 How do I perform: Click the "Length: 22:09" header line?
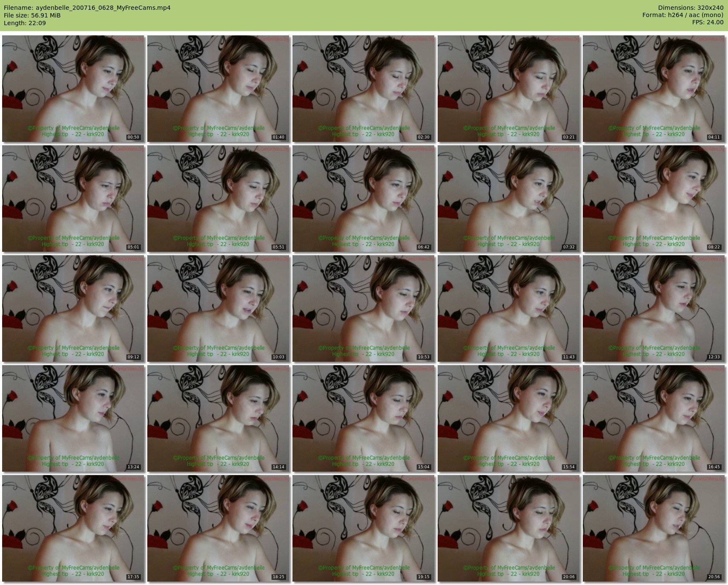25,23
